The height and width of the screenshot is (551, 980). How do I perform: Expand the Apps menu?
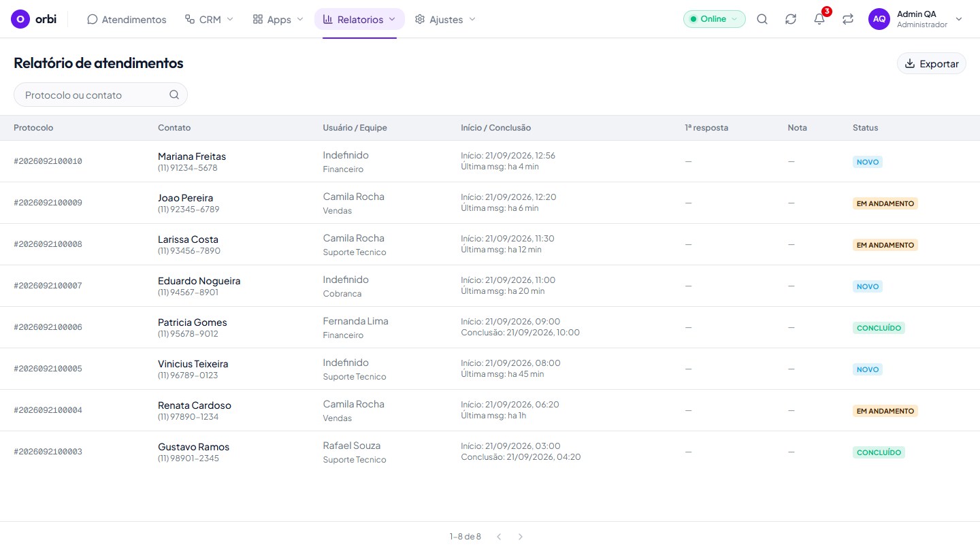[x=278, y=19]
